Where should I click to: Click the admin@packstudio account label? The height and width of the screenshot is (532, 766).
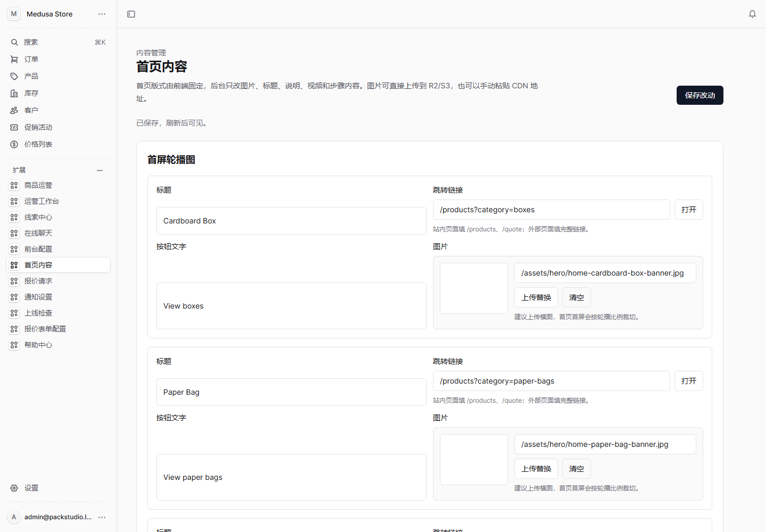[x=58, y=517]
